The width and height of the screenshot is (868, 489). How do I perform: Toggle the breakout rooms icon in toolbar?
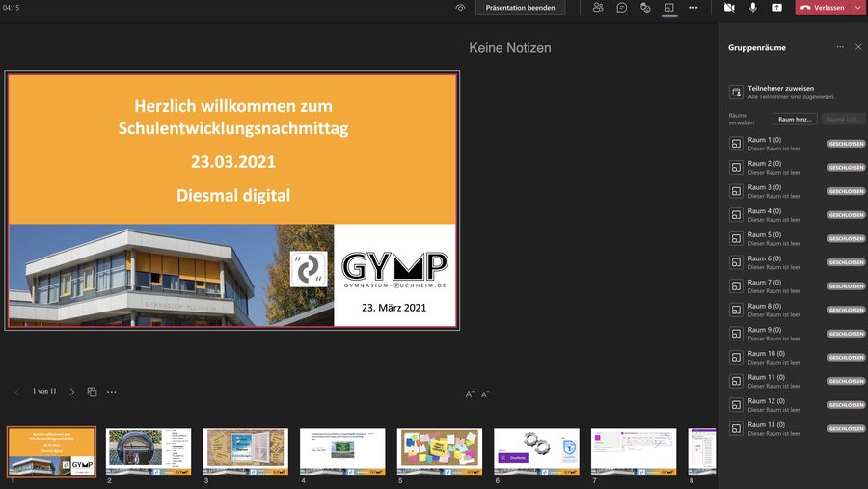coord(669,8)
